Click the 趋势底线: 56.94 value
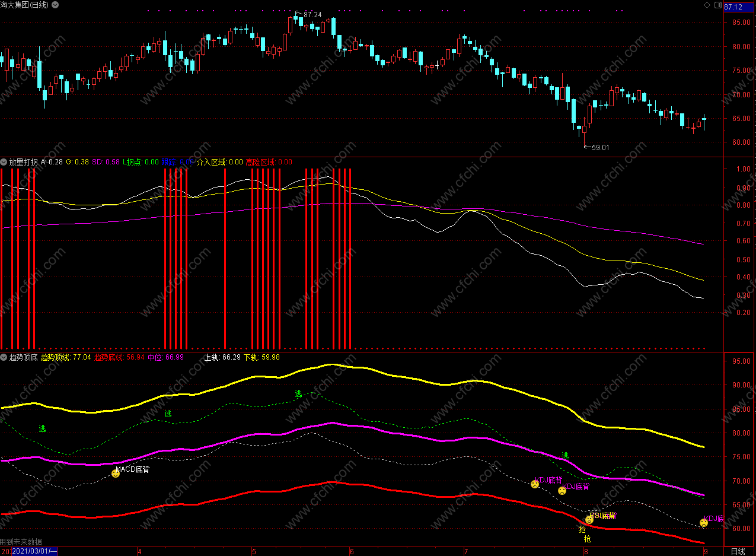Screen dimensions: 756x556 click(119, 357)
